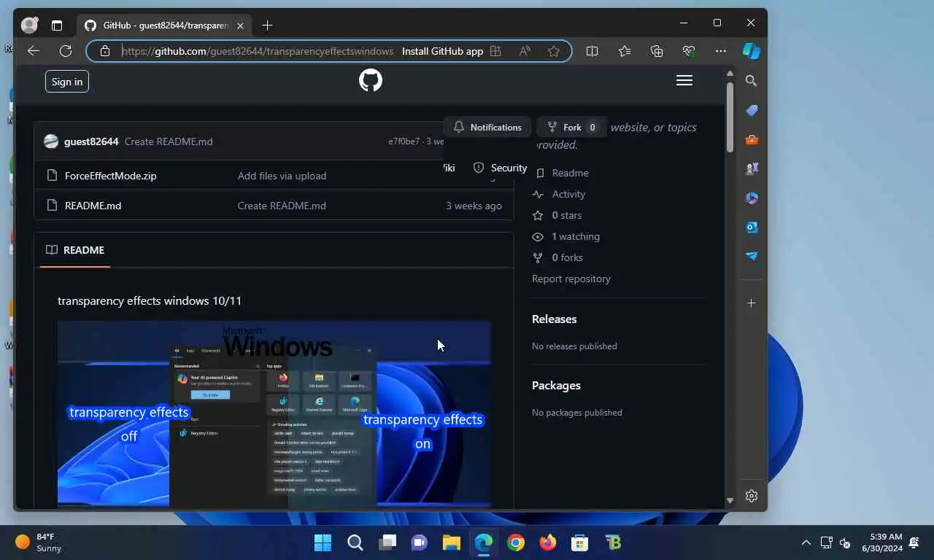The width and height of the screenshot is (934, 560).
Task: Launch Firefox from taskbar
Action: point(548,542)
